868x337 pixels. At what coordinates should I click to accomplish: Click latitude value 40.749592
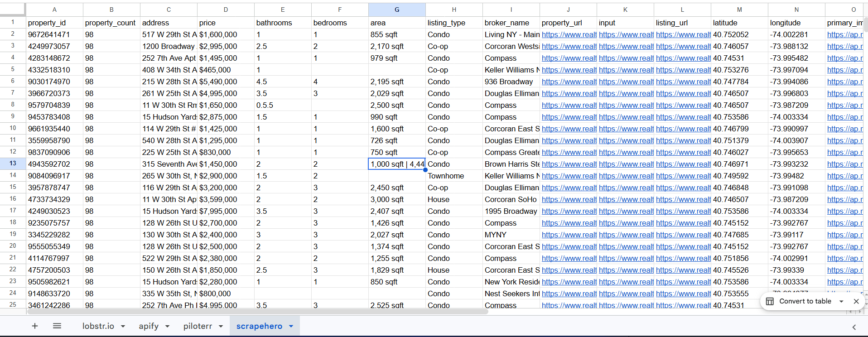(739, 176)
